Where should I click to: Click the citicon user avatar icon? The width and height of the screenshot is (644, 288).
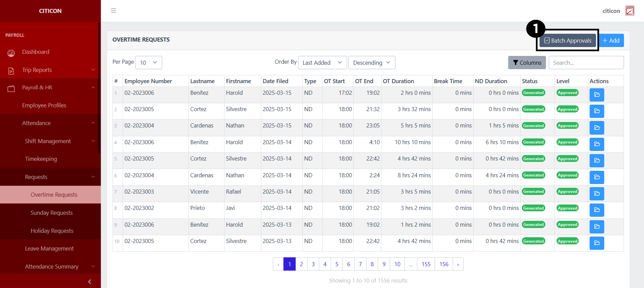point(629,11)
